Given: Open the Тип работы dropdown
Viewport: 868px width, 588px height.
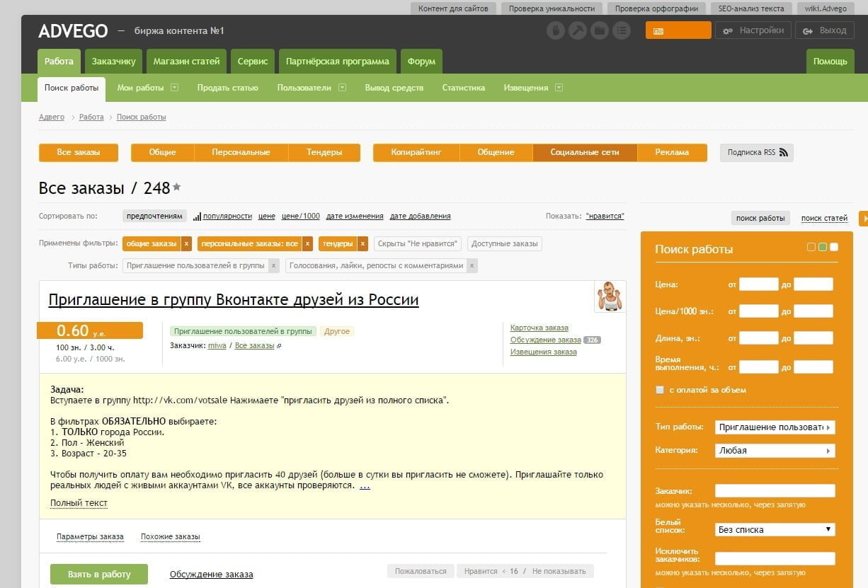Looking at the screenshot, I should pos(775,427).
